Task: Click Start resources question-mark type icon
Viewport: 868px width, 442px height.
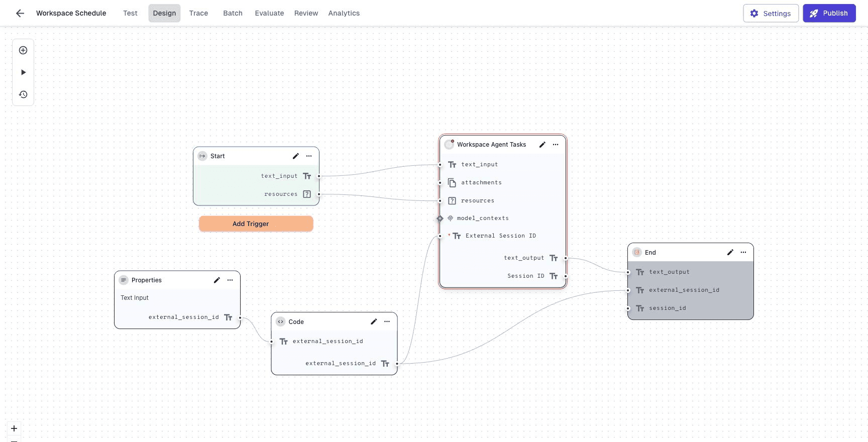Action: pyautogui.click(x=307, y=194)
